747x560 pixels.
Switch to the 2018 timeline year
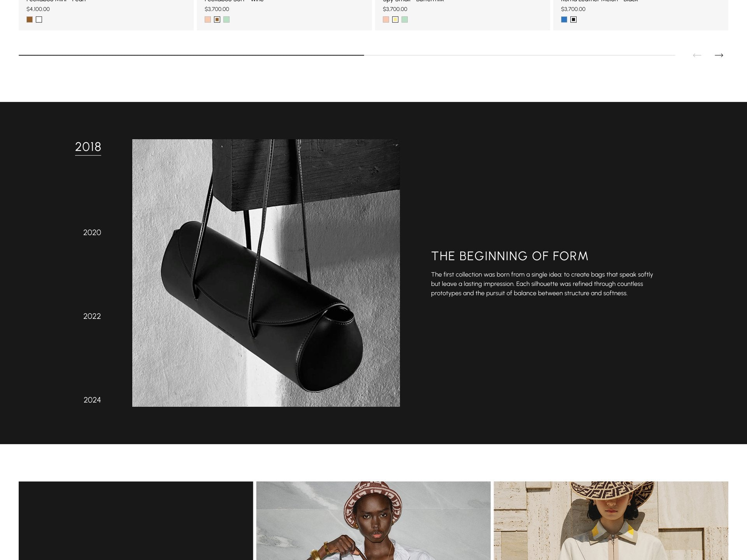88,147
